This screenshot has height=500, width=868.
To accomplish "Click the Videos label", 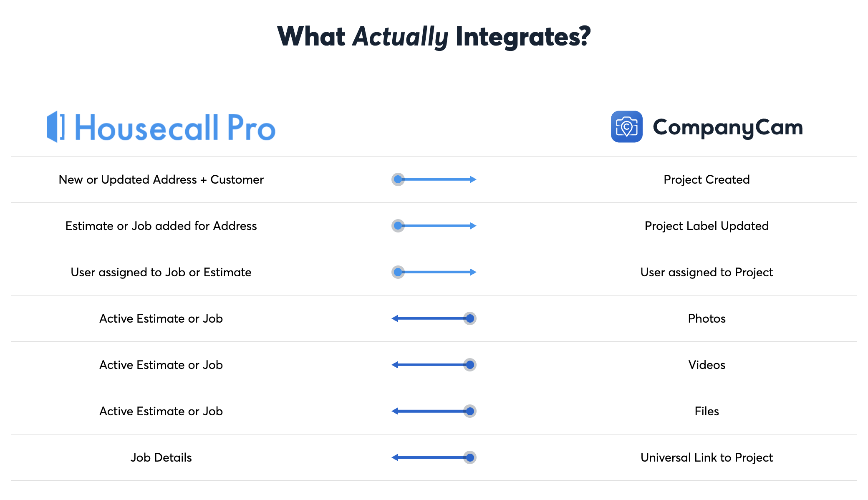I will point(707,365).
